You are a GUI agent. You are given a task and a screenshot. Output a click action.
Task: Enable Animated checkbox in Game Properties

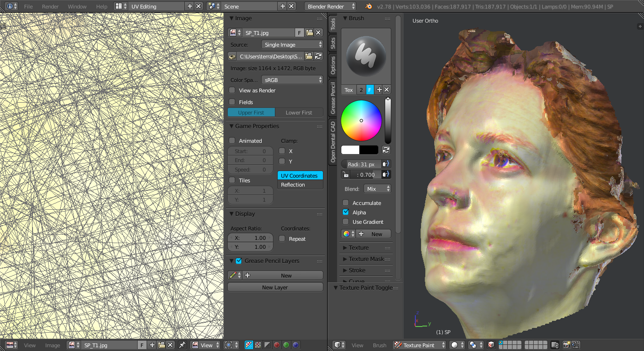coord(232,140)
